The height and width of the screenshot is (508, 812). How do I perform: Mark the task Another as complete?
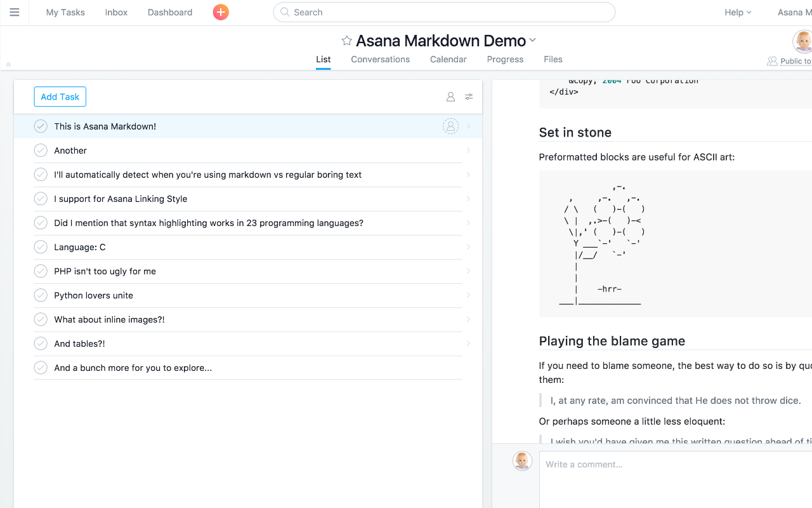click(41, 150)
